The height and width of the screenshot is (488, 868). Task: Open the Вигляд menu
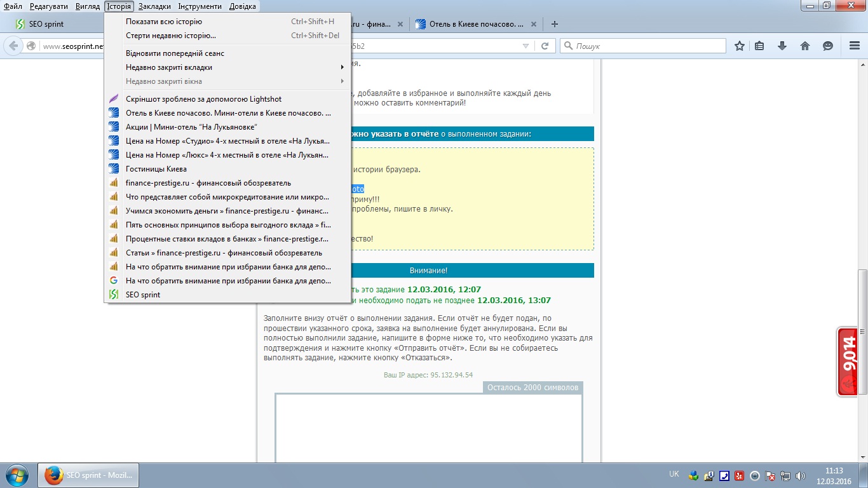point(87,6)
